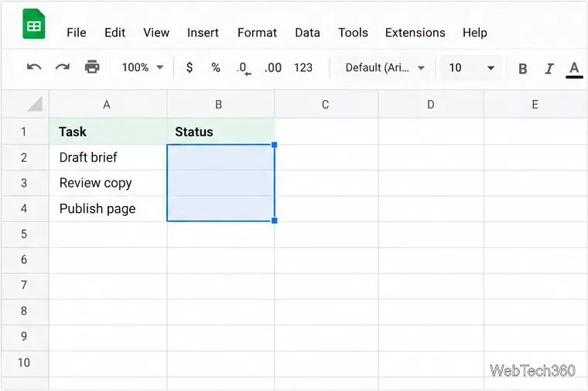This screenshot has height=391, width=588.
Task: Open the 123 number format menu
Action: pos(303,67)
